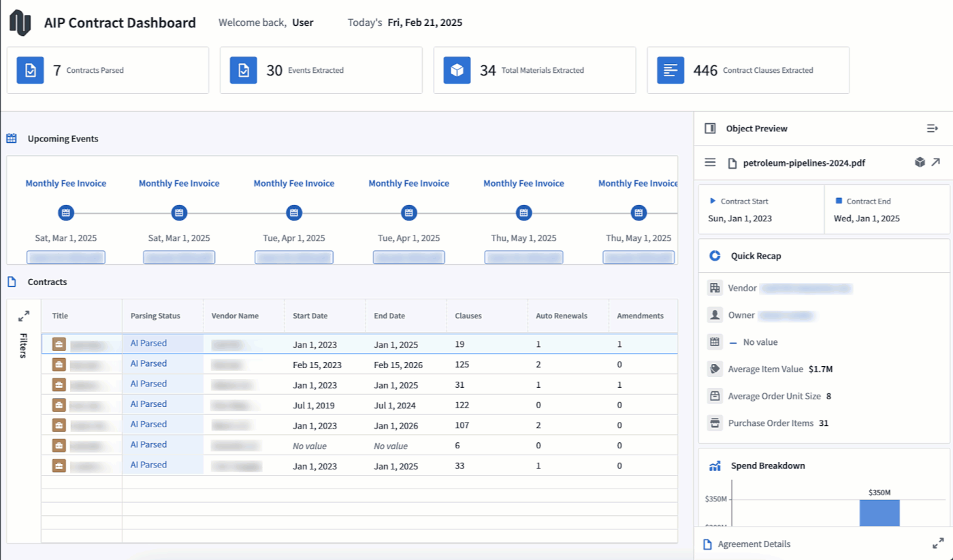This screenshot has width=953, height=560.
Task: Select the contract row ending Feb 15, 2026
Action: [x=359, y=365]
